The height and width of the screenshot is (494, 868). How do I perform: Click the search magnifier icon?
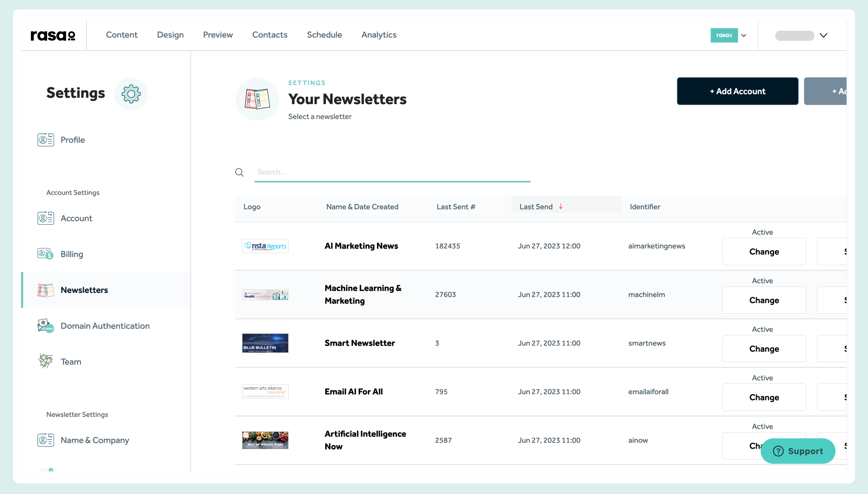click(x=239, y=172)
